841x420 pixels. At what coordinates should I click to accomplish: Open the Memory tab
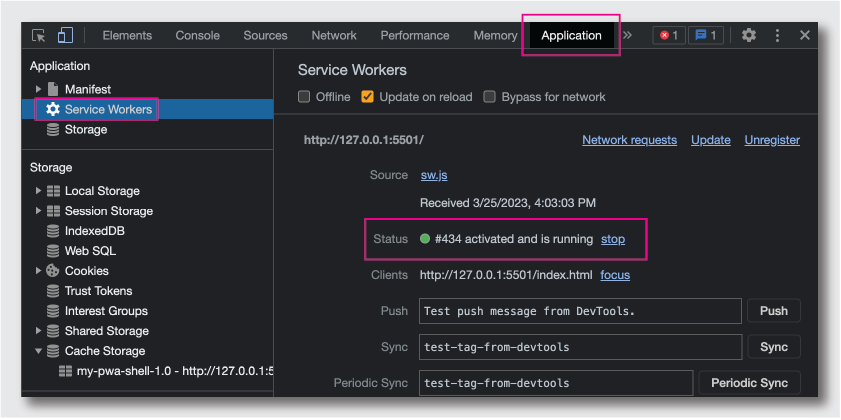coord(495,35)
